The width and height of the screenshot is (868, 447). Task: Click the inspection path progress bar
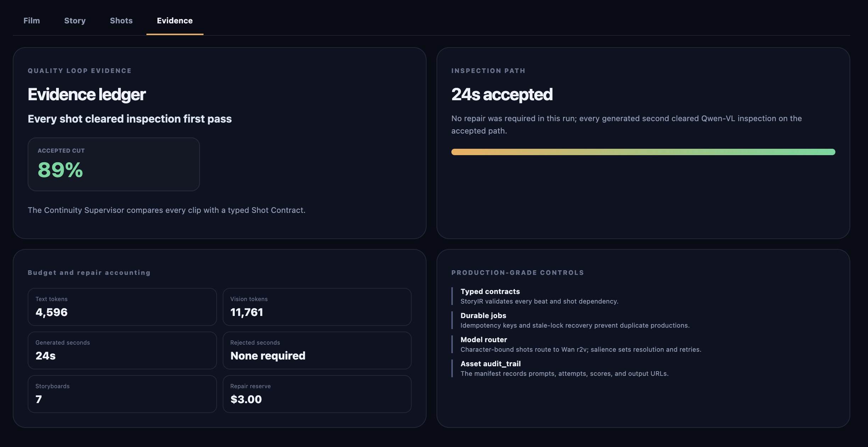point(643,152)
